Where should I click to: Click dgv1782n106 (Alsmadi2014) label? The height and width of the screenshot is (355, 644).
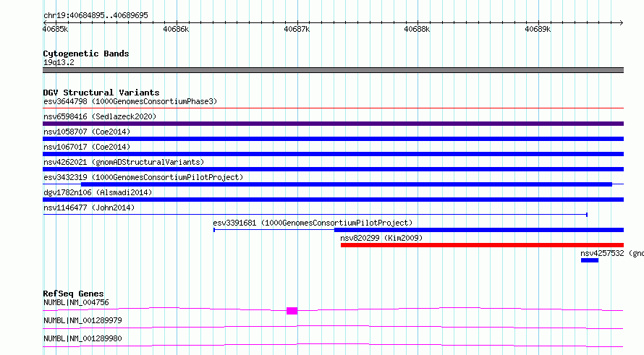(x=98, y=192)
